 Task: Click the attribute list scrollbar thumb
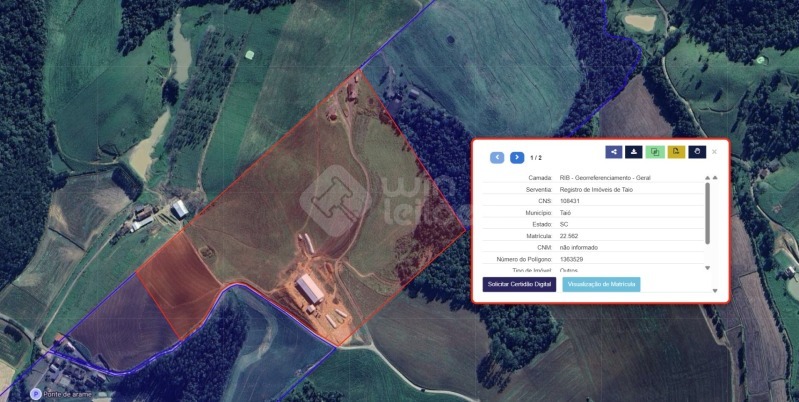(x=707, y=213)
